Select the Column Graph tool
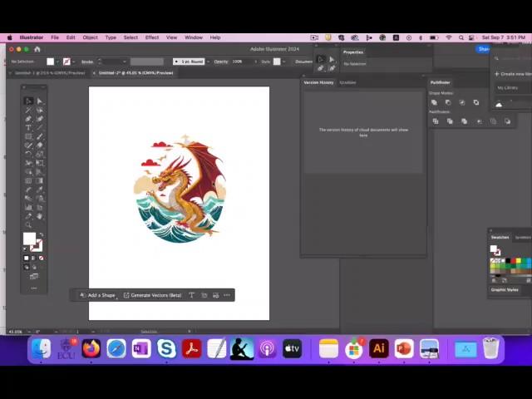This screenshot has height=399, width=532. [x=28, y=207]
